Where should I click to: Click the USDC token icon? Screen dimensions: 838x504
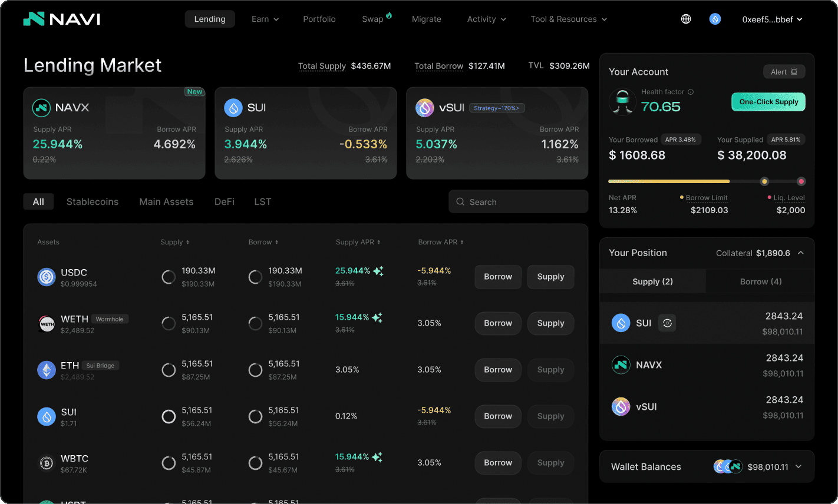[x=46, y=277]
